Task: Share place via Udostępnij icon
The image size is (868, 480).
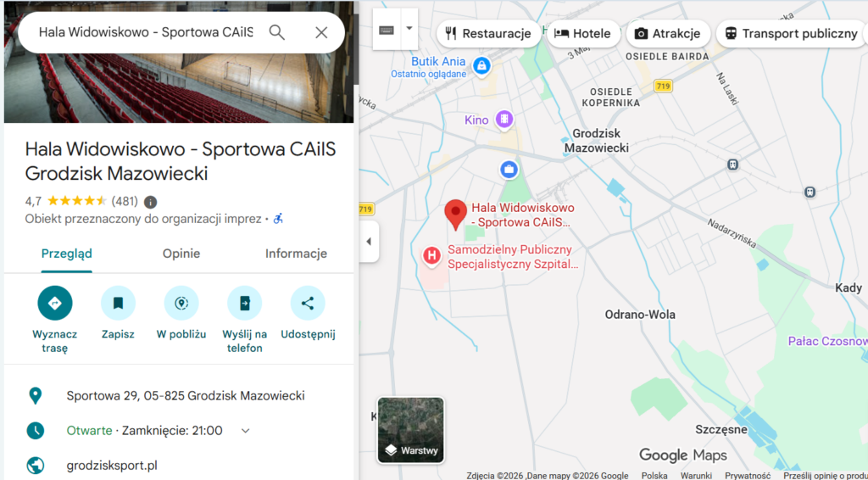Action: click(x=308, y=303)
